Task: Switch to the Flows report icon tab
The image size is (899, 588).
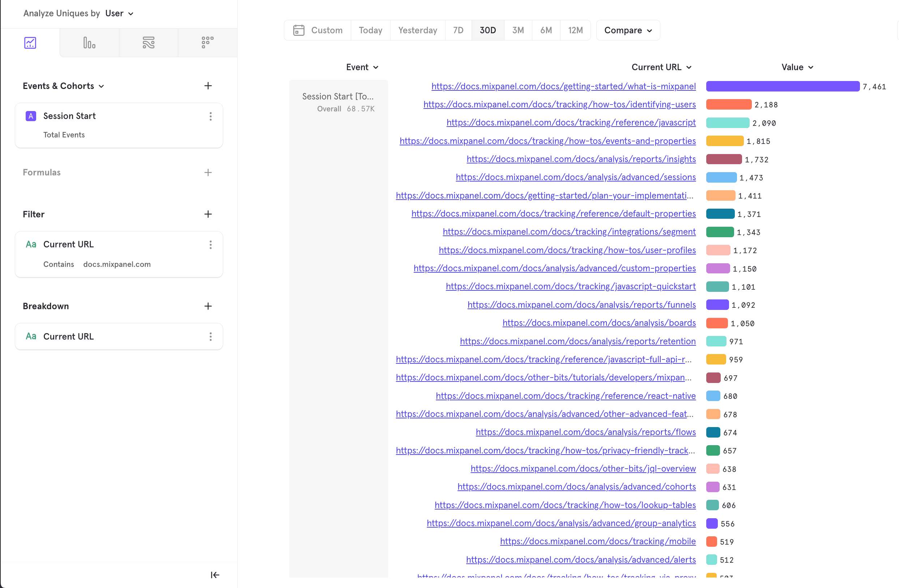Action: (149, 43)
